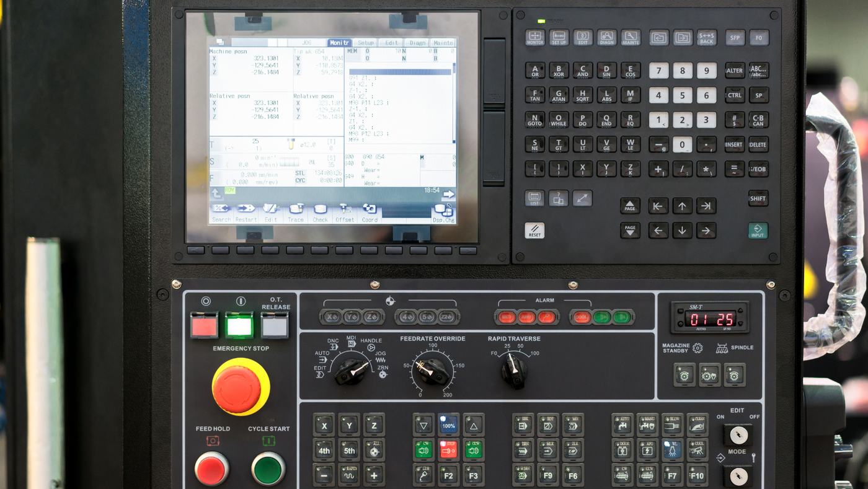
Task: Hit the ;/EOB key
Action: pyautogui.click(x=758, y=169)
